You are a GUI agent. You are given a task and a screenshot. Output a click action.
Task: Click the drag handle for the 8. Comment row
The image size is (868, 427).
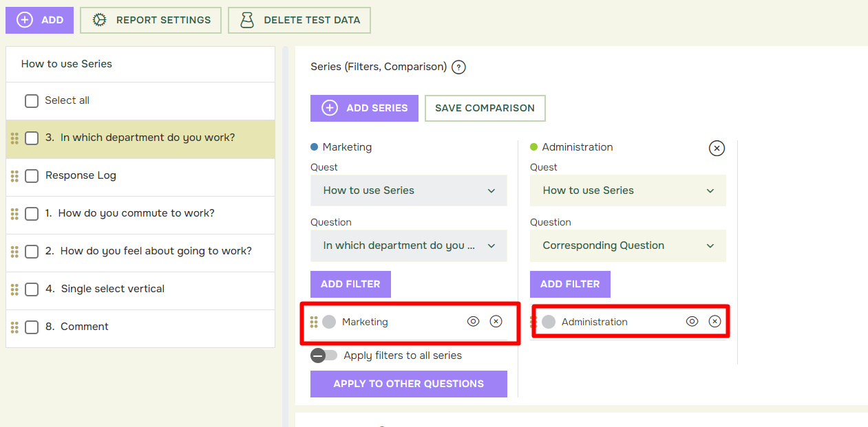(x=14, y=327)
